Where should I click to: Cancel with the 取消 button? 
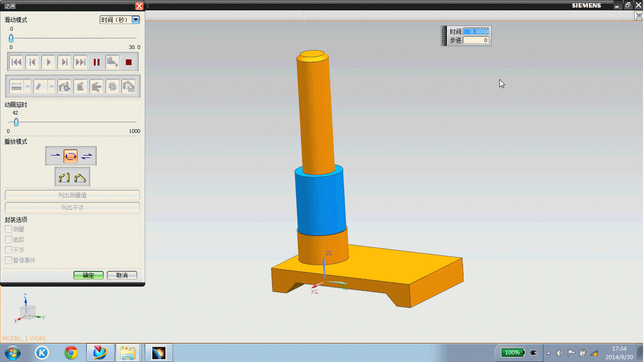[x=122, y=275]
